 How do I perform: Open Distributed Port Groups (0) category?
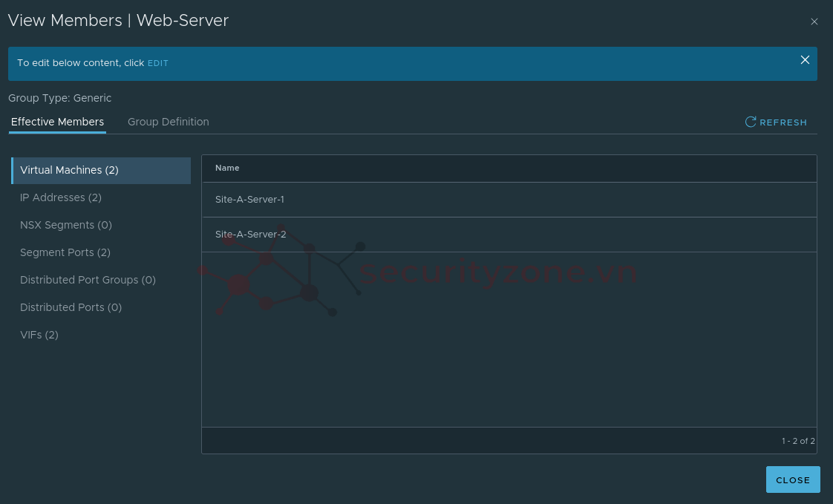point(88,280)
